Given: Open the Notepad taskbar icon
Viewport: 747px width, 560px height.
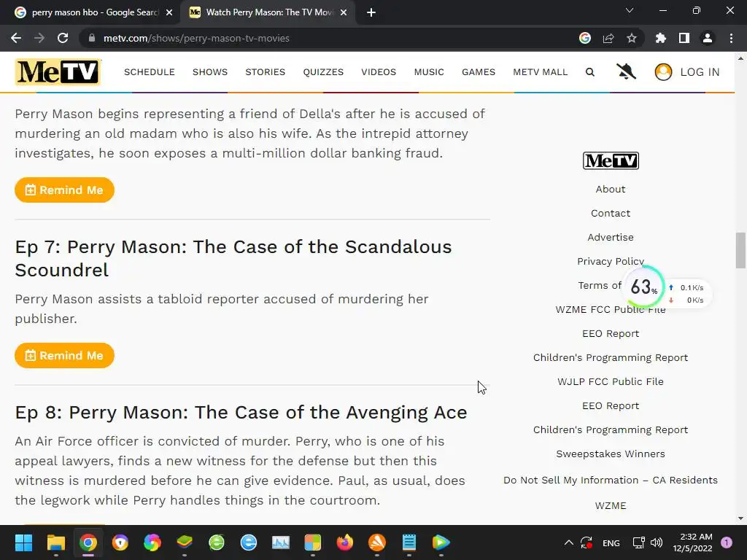Looking at the screenshot, I should click(x=409, y=542).
